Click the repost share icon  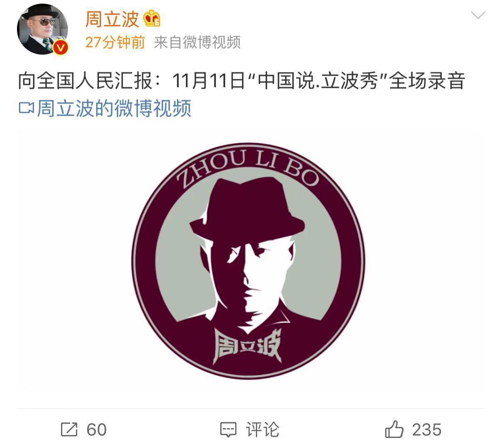(69, 429)
